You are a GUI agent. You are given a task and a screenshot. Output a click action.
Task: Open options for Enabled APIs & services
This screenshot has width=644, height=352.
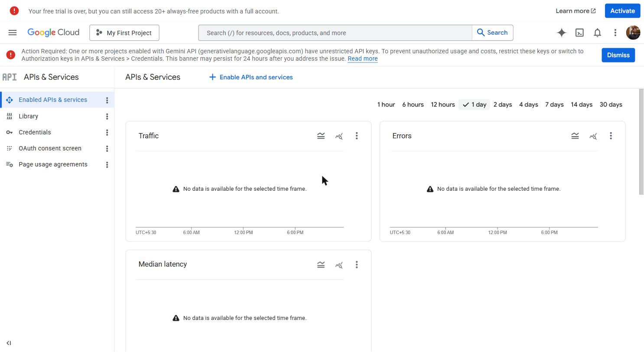(x=107, y=100)
